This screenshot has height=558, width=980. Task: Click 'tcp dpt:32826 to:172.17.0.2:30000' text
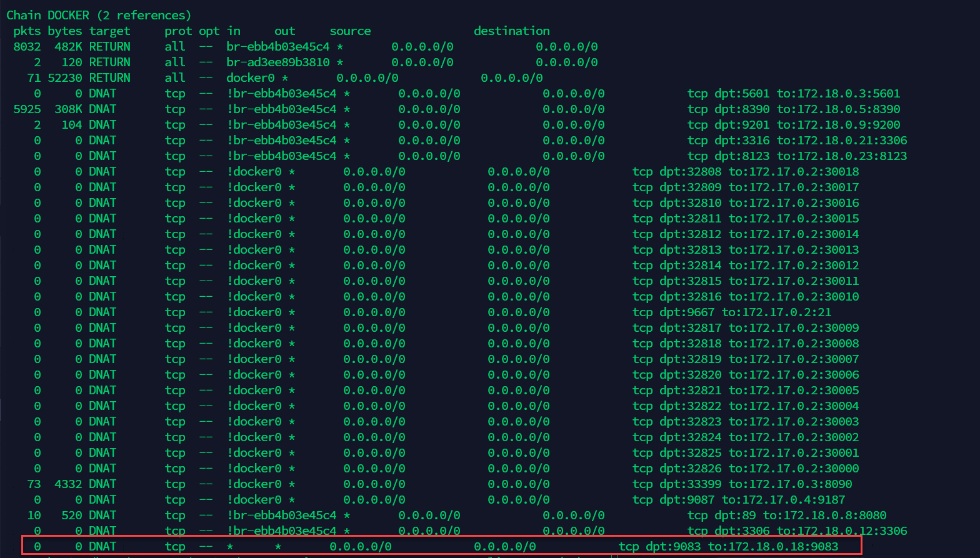pyautogui.click(x=746, y=468)
